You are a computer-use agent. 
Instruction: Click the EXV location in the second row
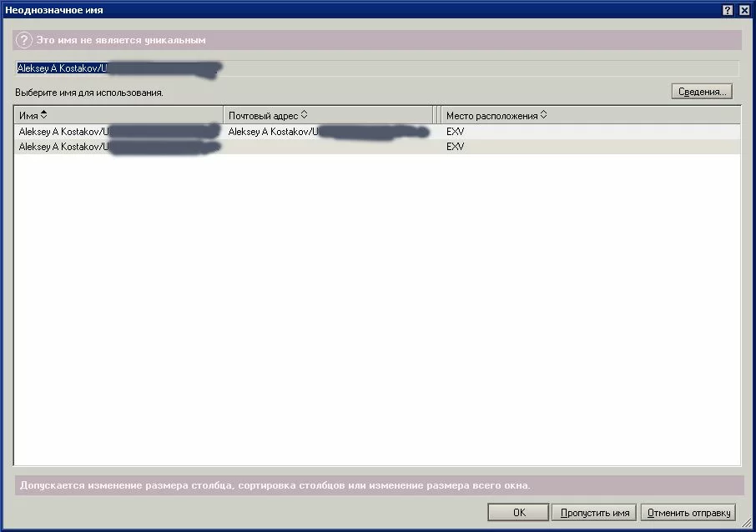coord(455,147)
